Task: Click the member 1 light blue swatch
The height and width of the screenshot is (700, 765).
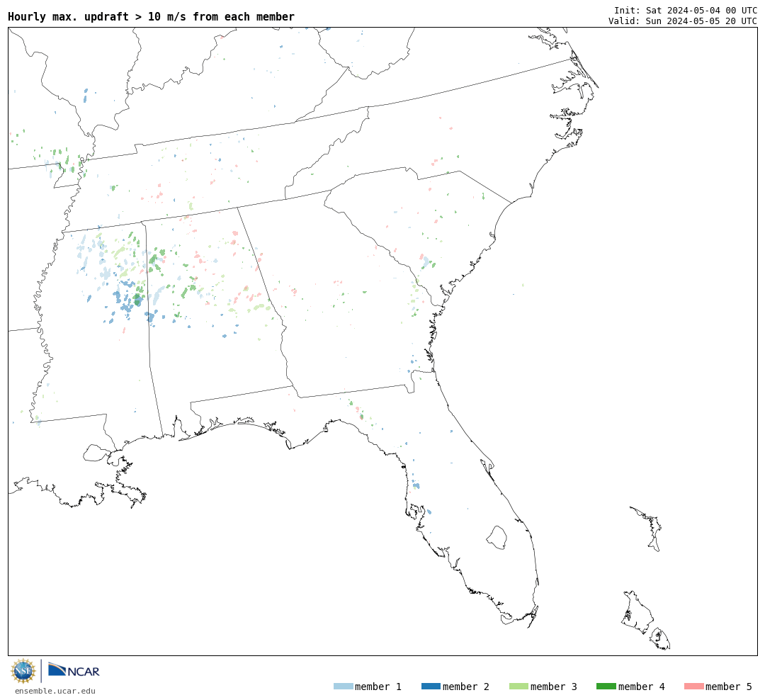Action: point(343,687)
